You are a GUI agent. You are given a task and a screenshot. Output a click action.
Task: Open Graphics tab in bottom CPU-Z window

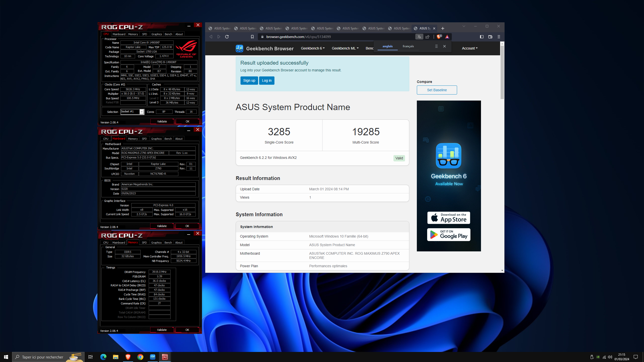(156, 243)
